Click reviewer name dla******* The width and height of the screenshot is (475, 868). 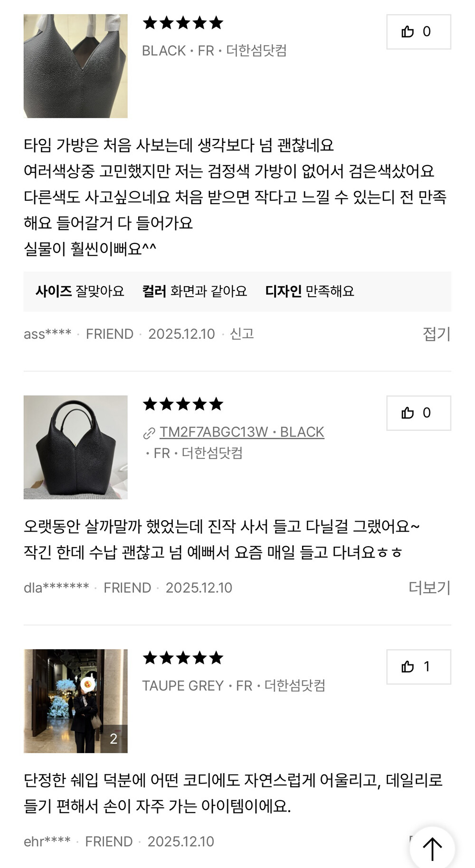(57, 588)
